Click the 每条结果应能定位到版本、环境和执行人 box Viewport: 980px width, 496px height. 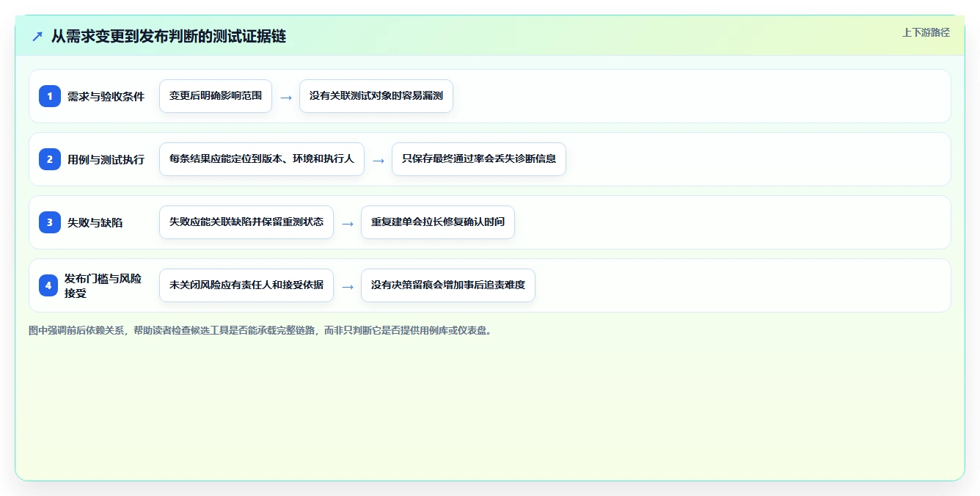pyautogui.click(x=262, y=159)
